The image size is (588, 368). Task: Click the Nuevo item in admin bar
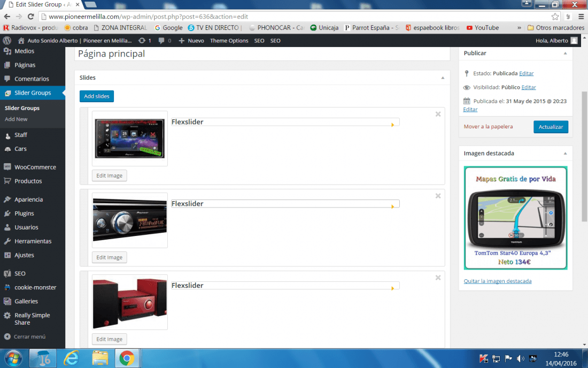tap(191, 41)
